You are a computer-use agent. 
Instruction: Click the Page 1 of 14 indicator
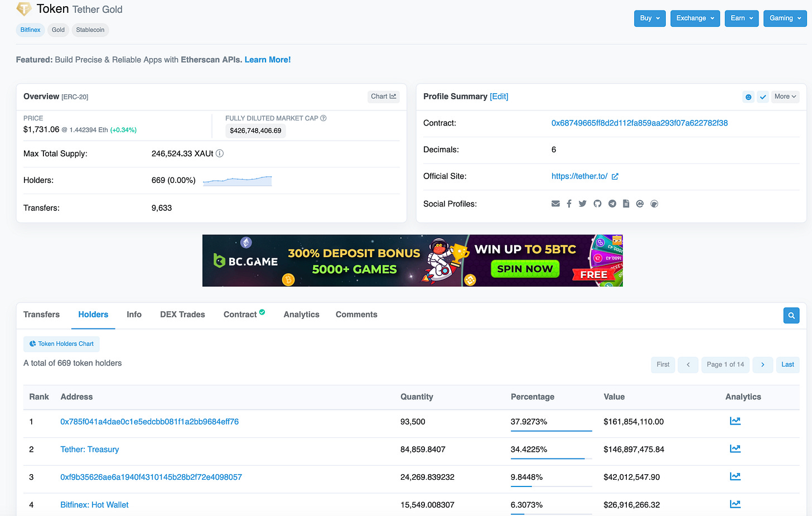click(x=726, y=365)
